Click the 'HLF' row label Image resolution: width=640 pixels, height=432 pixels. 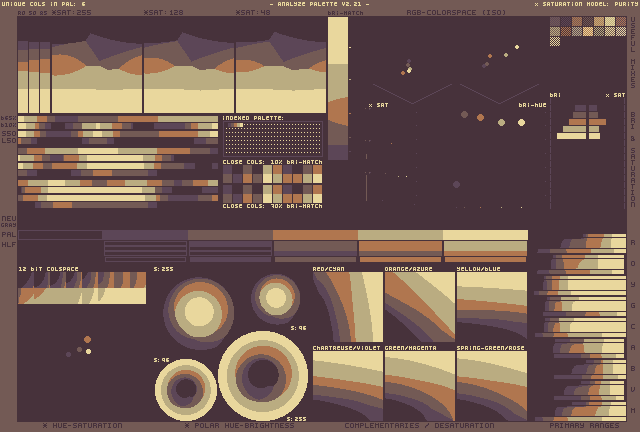9,245
